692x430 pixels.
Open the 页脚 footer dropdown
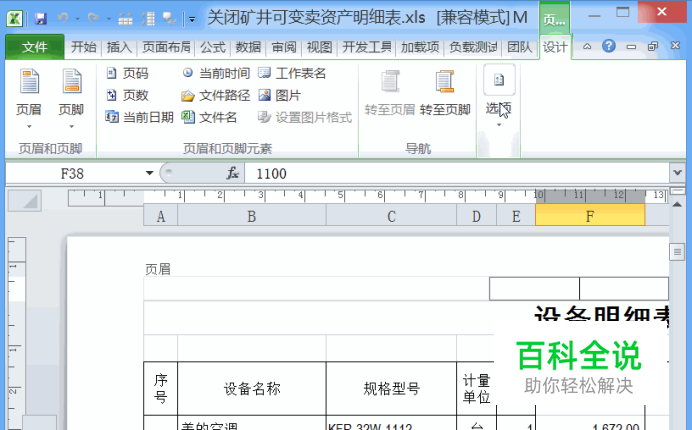point(71,99)
